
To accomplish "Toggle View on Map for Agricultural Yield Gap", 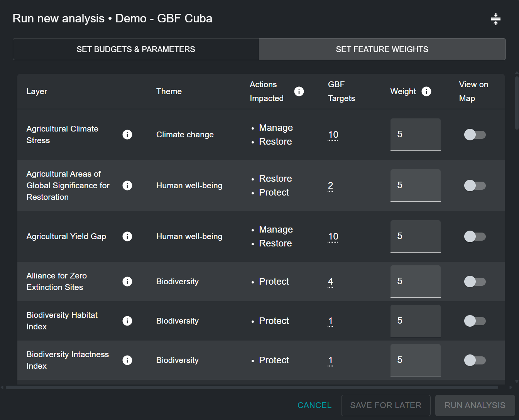I will pos(475,236).
